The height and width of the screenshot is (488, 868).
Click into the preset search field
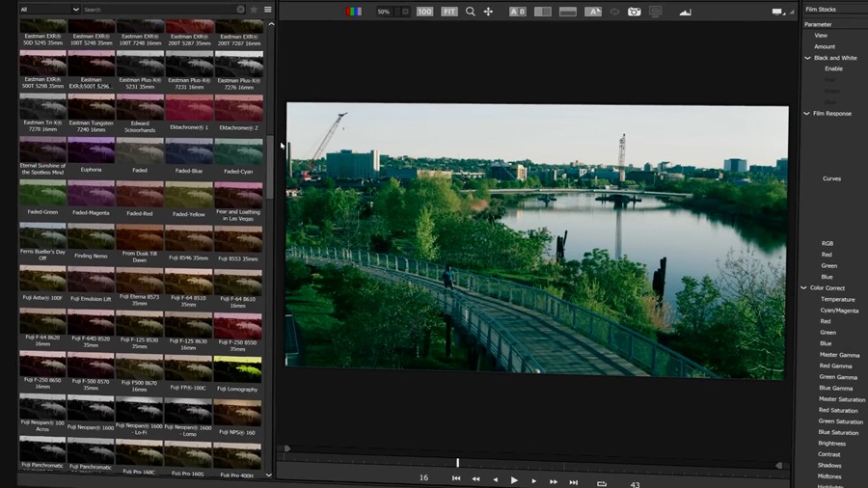click(158, 10)
